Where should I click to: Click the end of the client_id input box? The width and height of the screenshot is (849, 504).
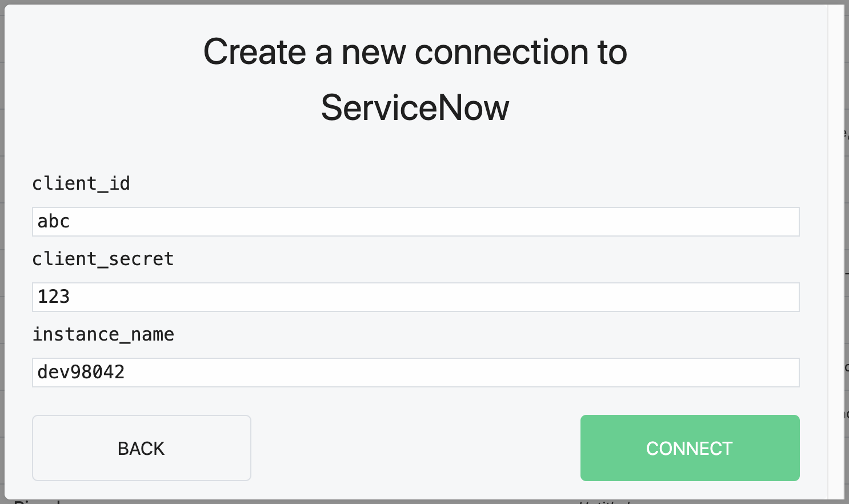click(x=788, y=222)
